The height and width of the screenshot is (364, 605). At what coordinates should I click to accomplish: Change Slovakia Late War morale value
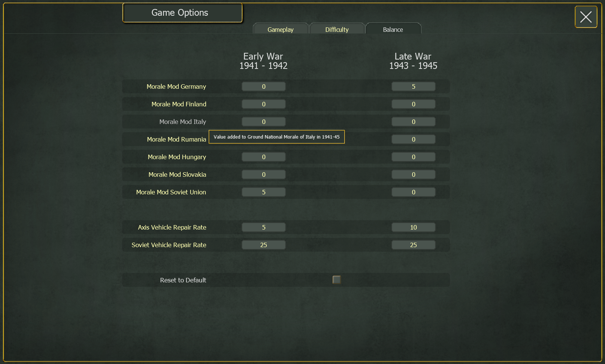click(x=413, y=175)
